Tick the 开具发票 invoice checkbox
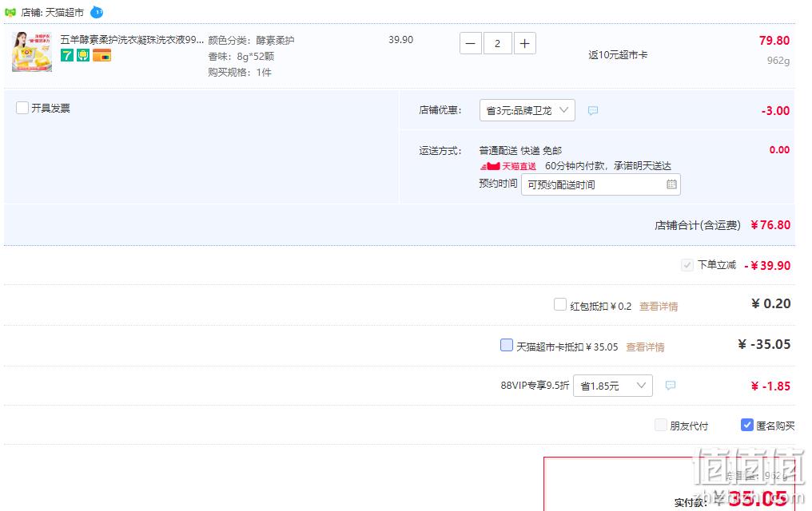The width and height of the screenshot is (812, 511). point(22,108)
